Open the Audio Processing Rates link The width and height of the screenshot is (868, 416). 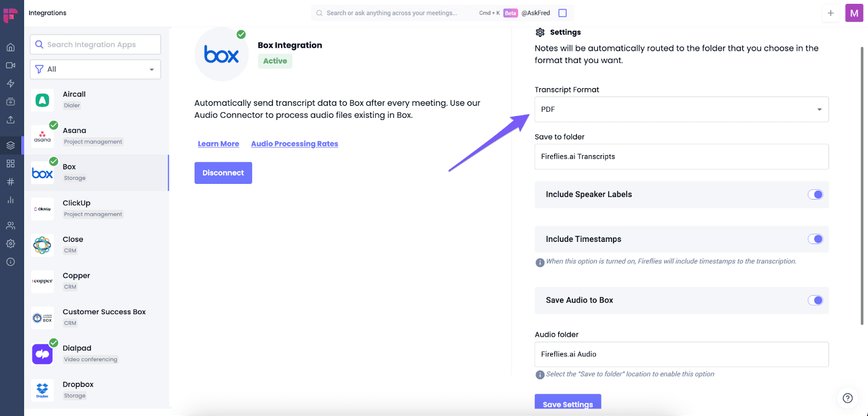click(x=295, y=144)
